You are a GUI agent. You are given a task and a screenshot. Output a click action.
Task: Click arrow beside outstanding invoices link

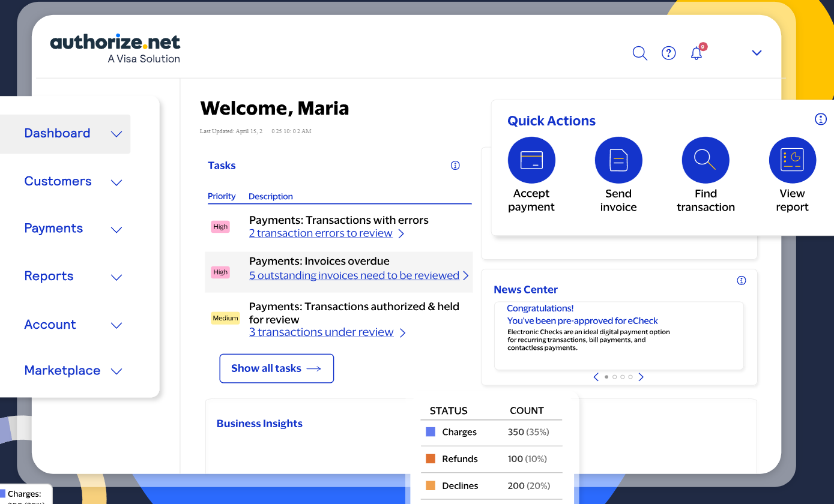pos(465,275)
